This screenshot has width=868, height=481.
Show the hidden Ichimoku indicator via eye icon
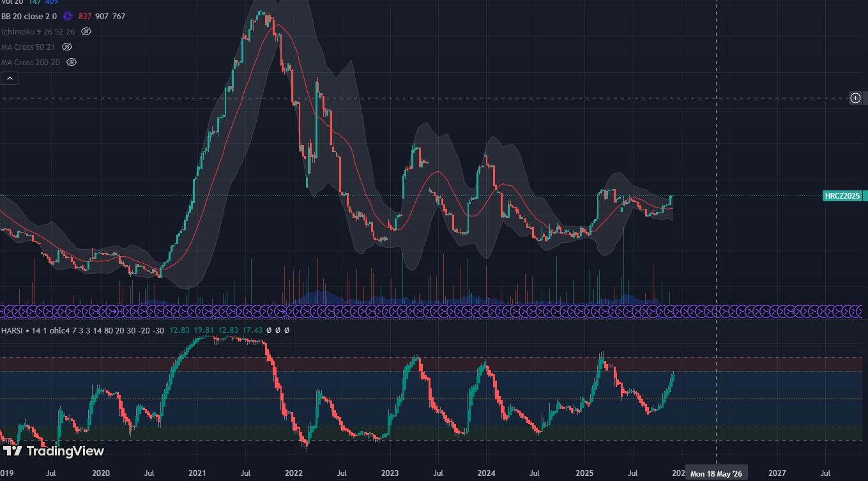(86, 31)
